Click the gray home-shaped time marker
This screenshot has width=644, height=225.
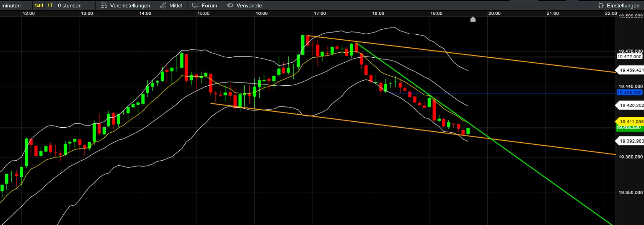click(473, 19)
